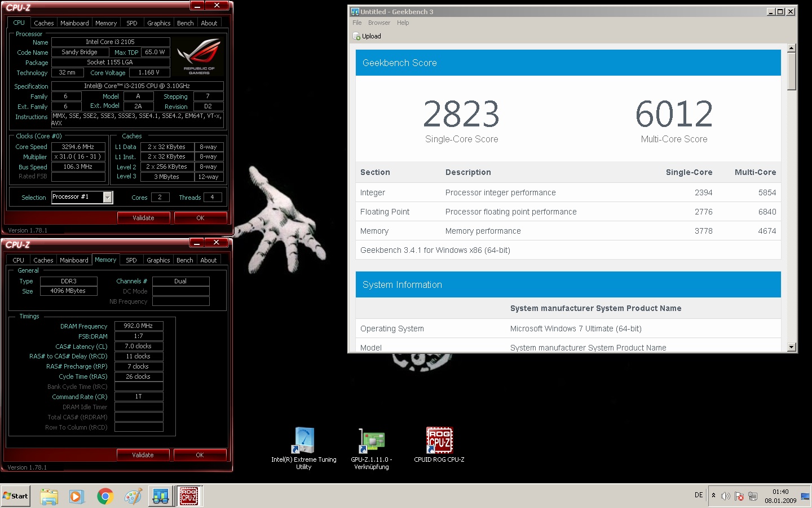This screenshot has height=508, width=812.
Task: Click the Core Speed value 3294.6 MHz
Action: (x=78, y=147)
